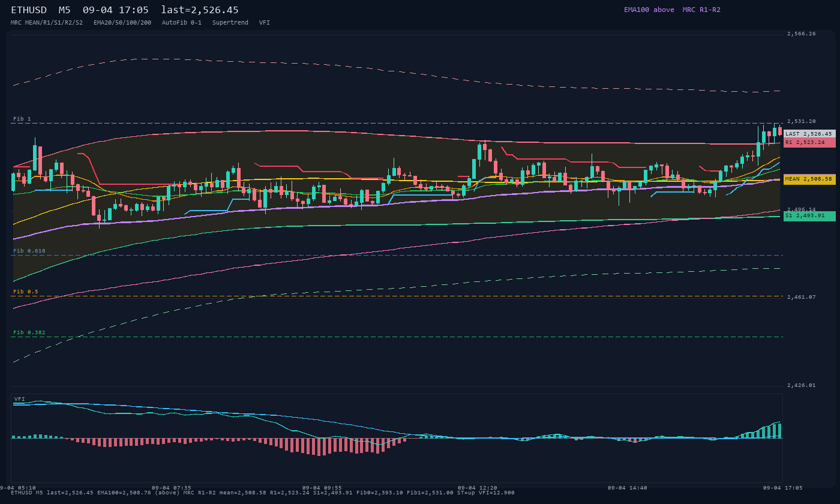Screen dimensions: 840x504
Task: Click the Fib 0.5 level label
Action: pos(26,292)
